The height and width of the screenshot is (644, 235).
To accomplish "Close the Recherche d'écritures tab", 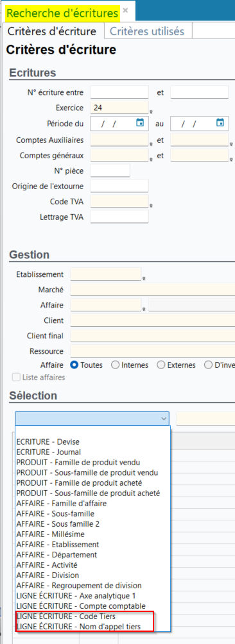I will (x=125, y=10).
